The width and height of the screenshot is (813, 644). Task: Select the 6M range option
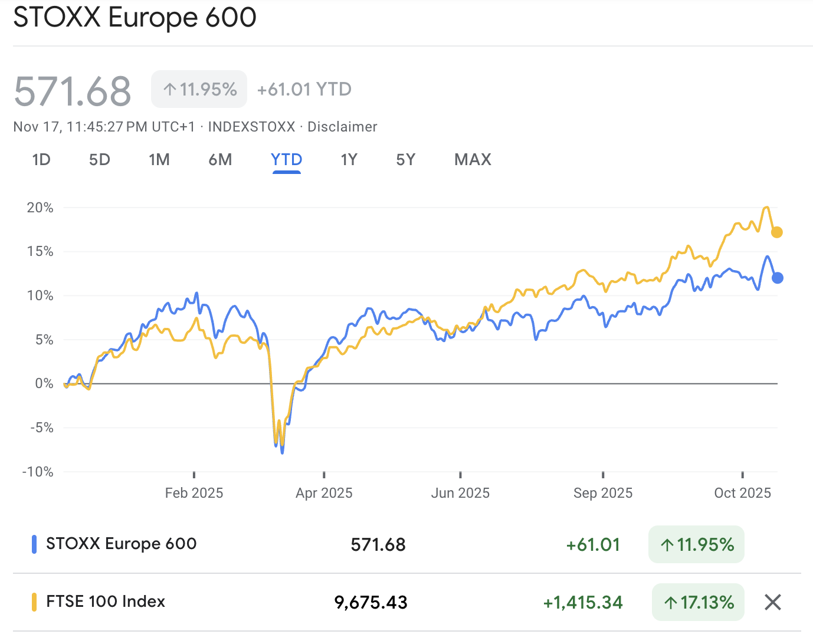tap(220, 159)
